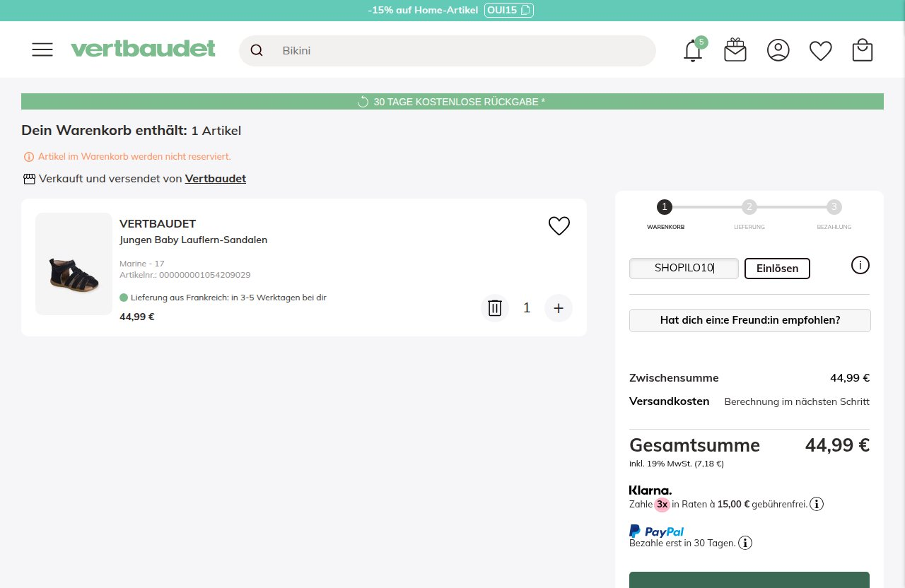Click the Gesamtsumme 44,99 € amount

(837, 445)
